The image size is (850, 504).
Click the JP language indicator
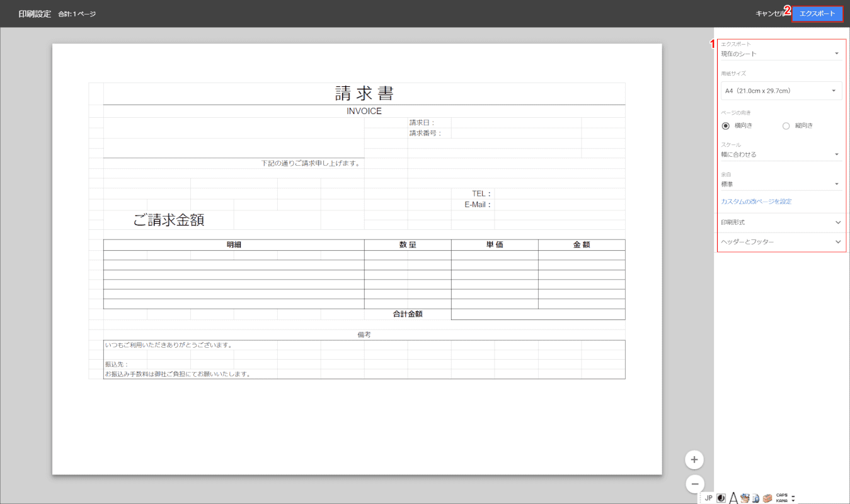[708, 498]
